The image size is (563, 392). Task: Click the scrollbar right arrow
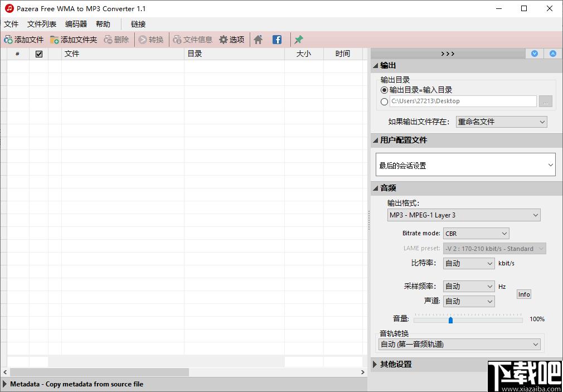pyautogui.click(x=363, y=372)
